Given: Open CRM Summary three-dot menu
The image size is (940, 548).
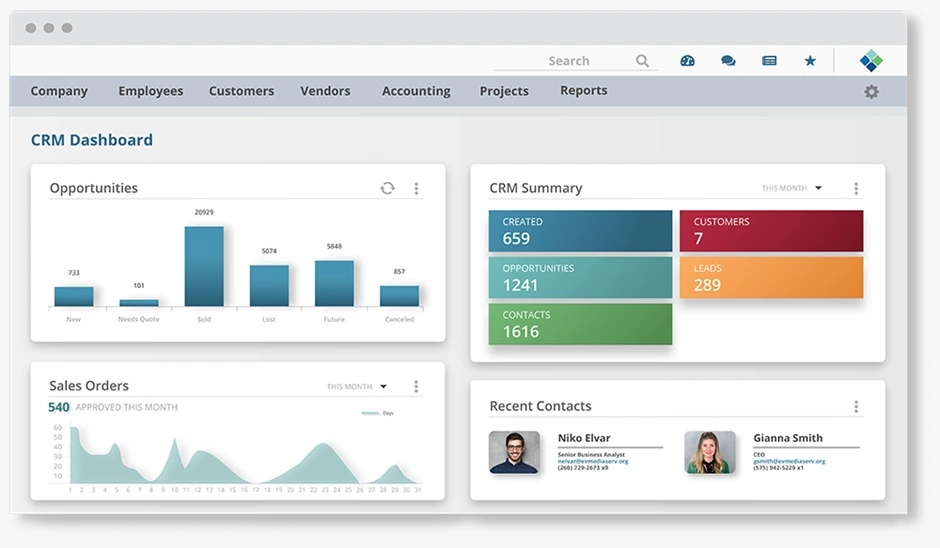Looking at the screenshot, I should pos(856,188).
